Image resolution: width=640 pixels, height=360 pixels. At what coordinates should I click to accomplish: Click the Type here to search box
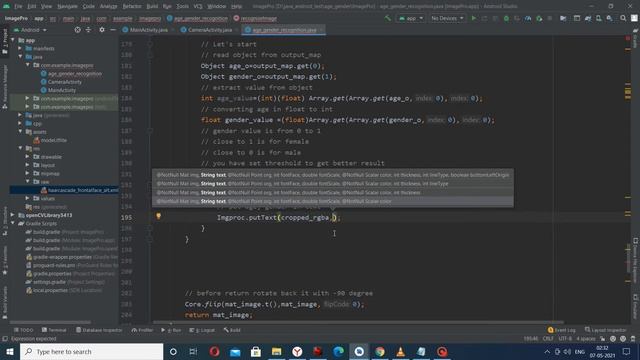point(91,351)
